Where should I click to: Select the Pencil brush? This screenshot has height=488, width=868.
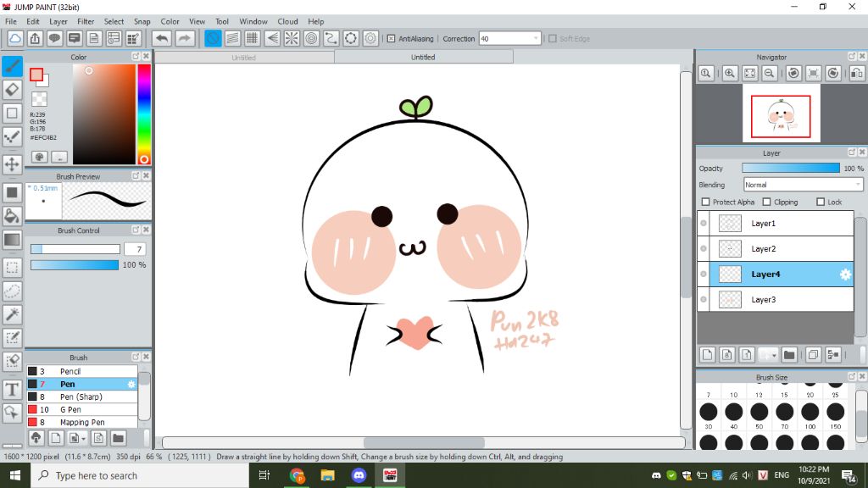pos(82,371)
